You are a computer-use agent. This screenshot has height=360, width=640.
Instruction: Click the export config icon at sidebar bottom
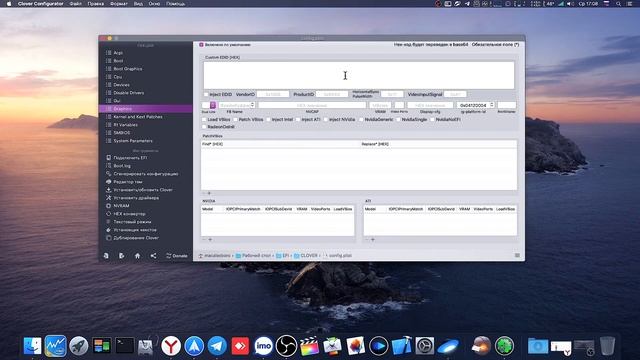click(121, 256)
